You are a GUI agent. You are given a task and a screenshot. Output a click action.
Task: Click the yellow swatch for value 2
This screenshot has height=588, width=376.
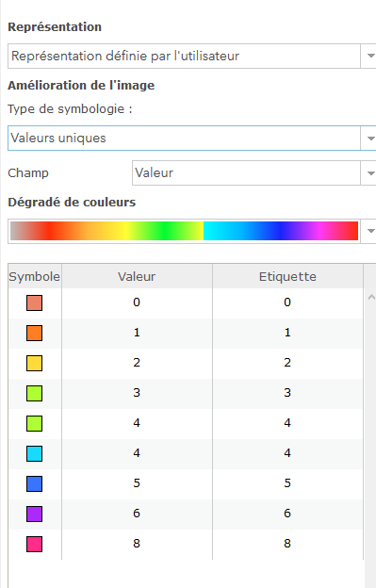click(x=35, y=363)
